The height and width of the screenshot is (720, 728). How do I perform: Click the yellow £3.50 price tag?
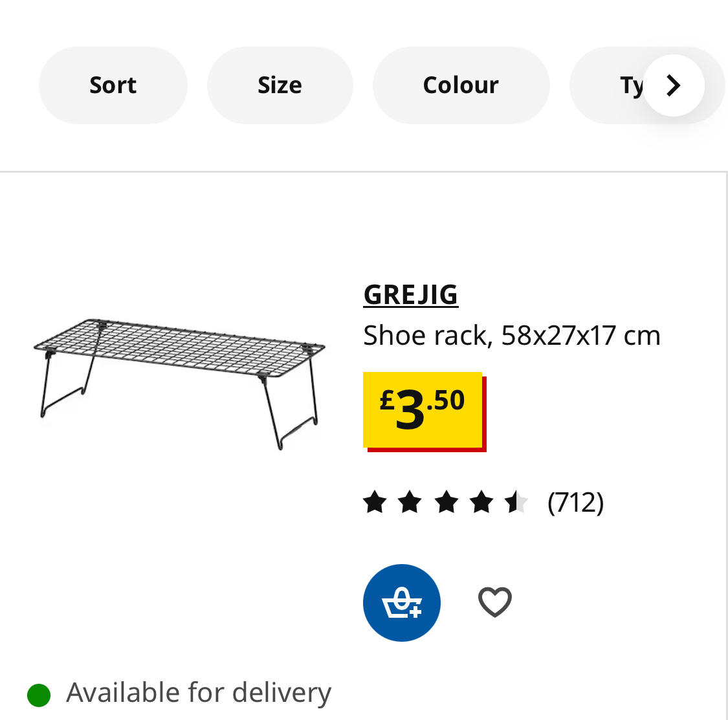[x=423, y=409]
